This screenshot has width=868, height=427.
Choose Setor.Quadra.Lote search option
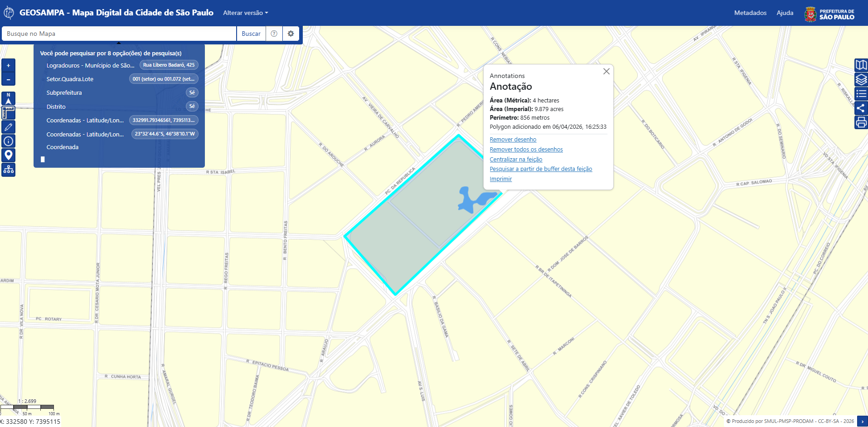[70, 79]
